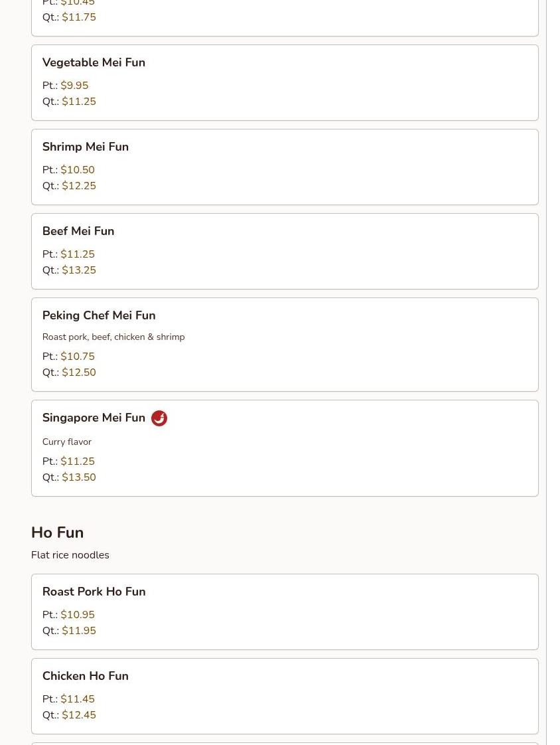This screenshot has height=745, width=560.
Task: Click Peking Chef Mei Fun pint price $10.75
Action: tap(78, 357)
